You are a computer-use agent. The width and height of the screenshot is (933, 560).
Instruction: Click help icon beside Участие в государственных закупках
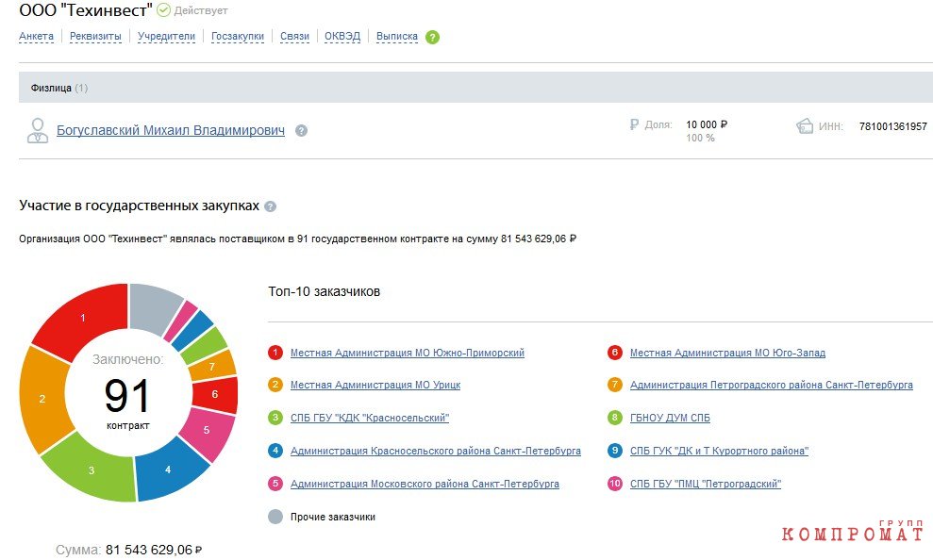[270, 206]
